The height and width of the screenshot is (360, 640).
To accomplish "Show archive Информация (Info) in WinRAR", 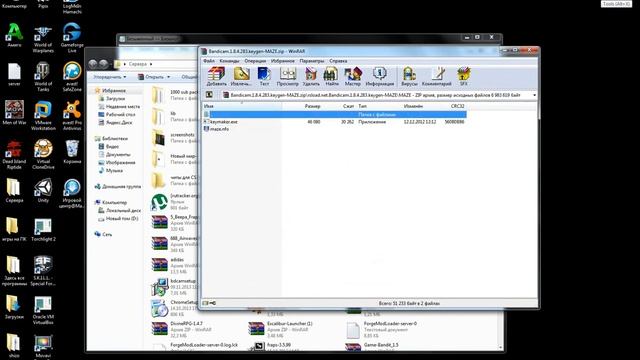I will (380, 76).
